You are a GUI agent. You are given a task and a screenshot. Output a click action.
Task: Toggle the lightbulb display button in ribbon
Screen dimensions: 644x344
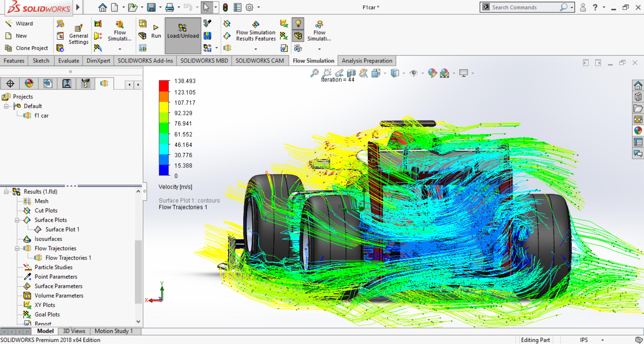[298, 24]
